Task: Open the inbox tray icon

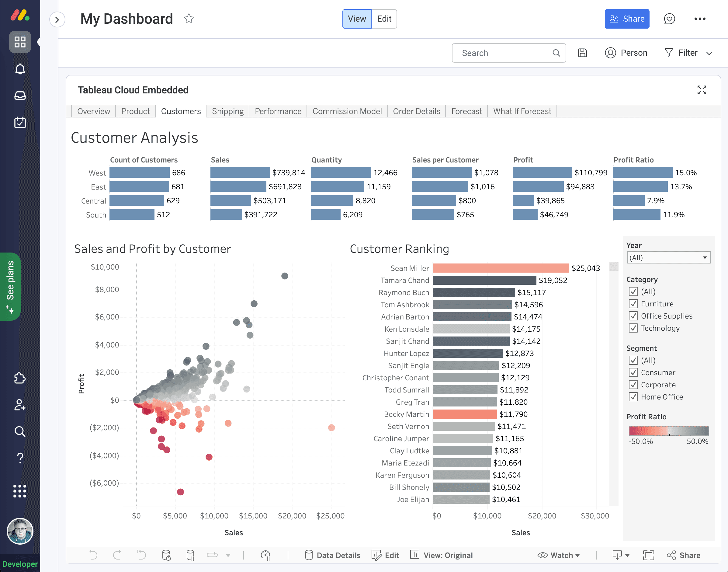Action: click(20, 96)
